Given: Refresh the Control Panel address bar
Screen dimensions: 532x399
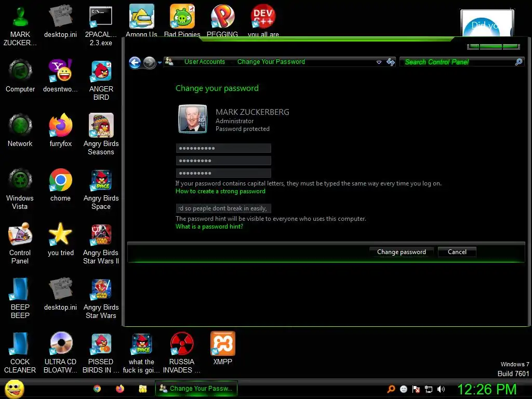Looking at the screenshot, I should 391,62.
